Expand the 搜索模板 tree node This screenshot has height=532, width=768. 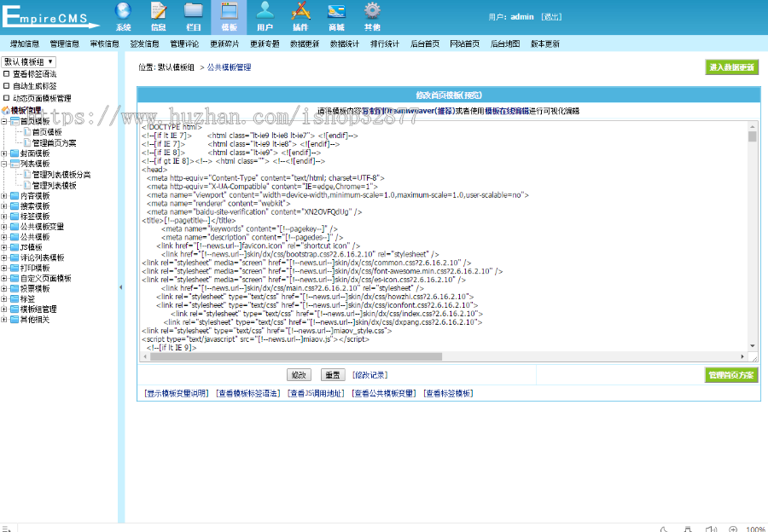coord(4,206)
